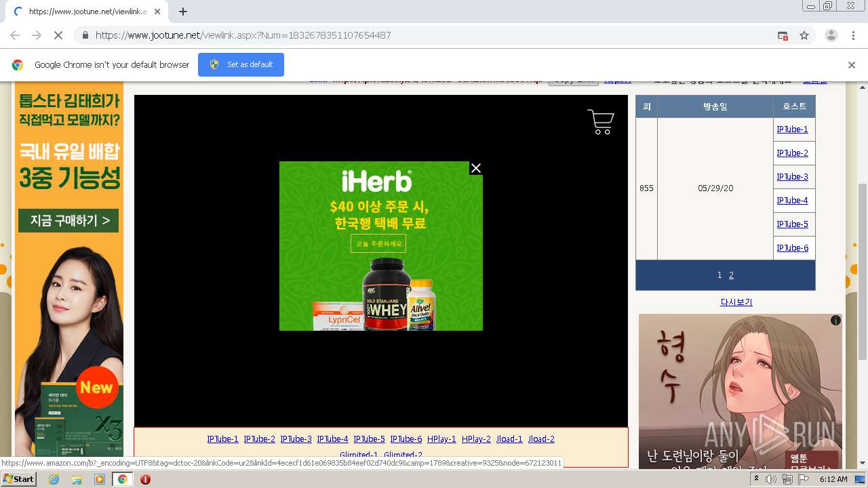Show hidden system tray icons
This screenshot has height=488, width=868.
(757, 479)
